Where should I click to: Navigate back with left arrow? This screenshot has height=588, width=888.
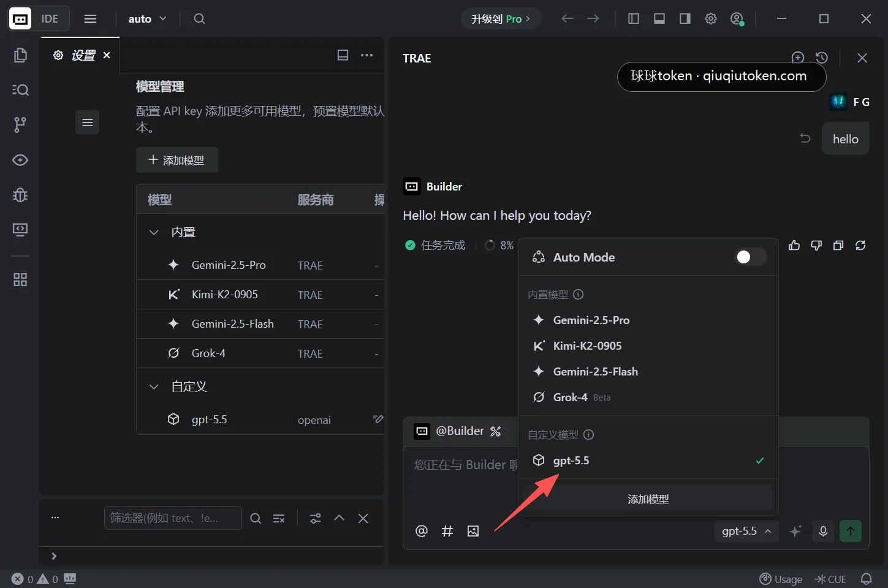(567, 19)
